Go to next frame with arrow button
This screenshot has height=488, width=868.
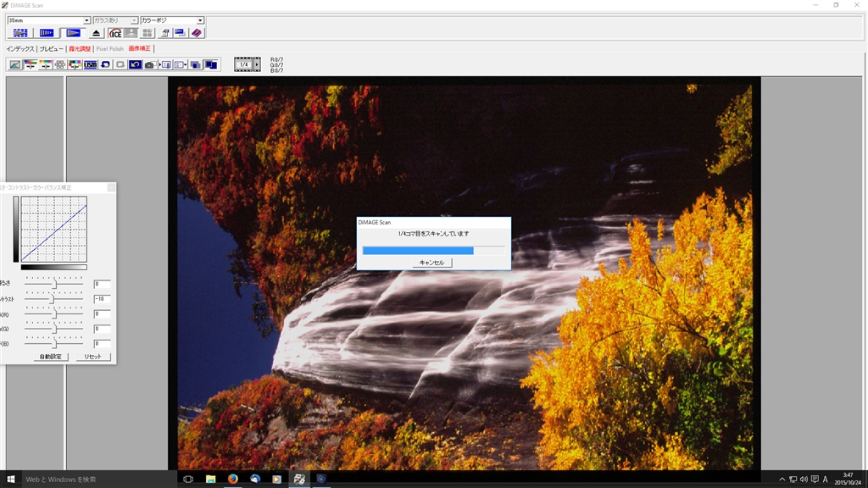[x=257, y=64]
